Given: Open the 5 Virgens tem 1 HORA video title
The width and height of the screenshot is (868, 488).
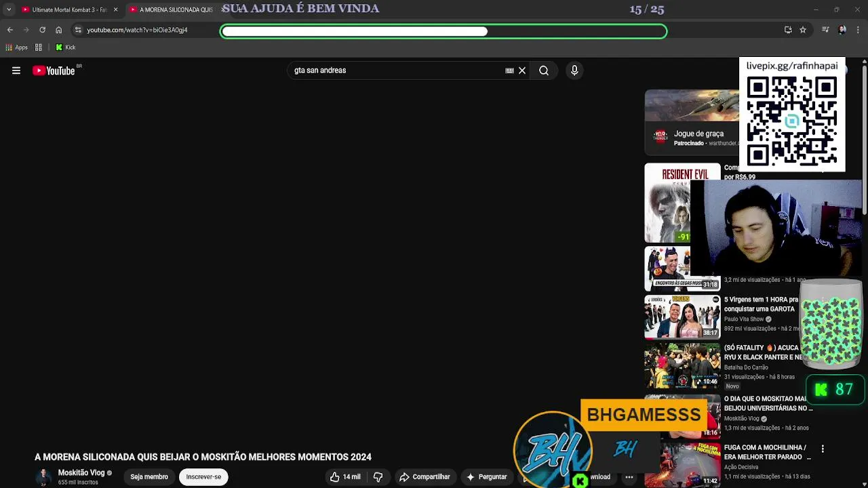Looking at the screenshot, I should coord(761,304).
